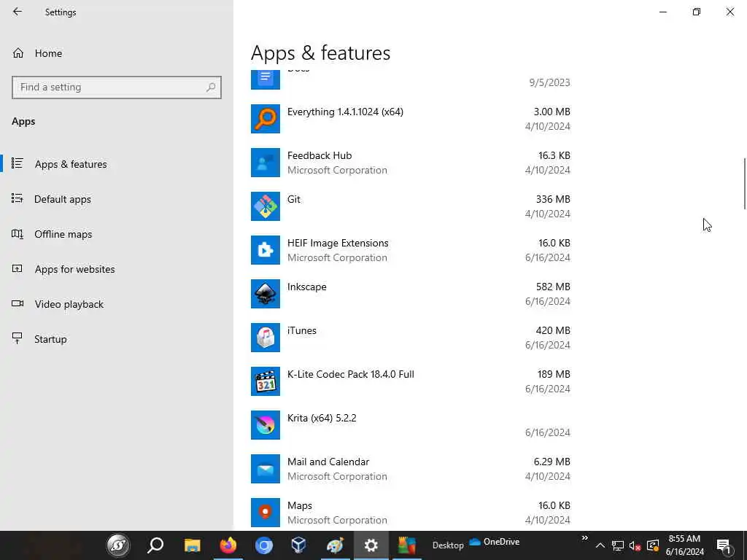The height and width of the screenshot is (560, 747).
Task: Select the K-Lite Codec Pack 18.4.0 Full entry
Action: tap(351, 374)
